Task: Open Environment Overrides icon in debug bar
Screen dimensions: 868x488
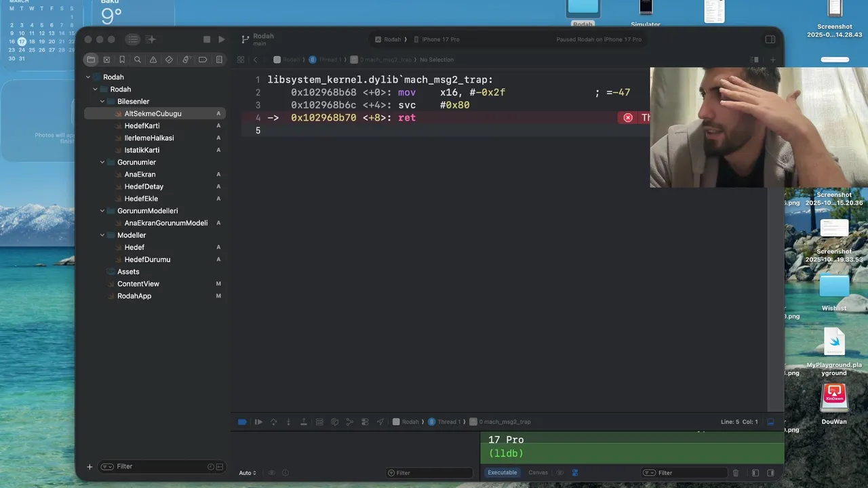Action: (x=365, y=422)
